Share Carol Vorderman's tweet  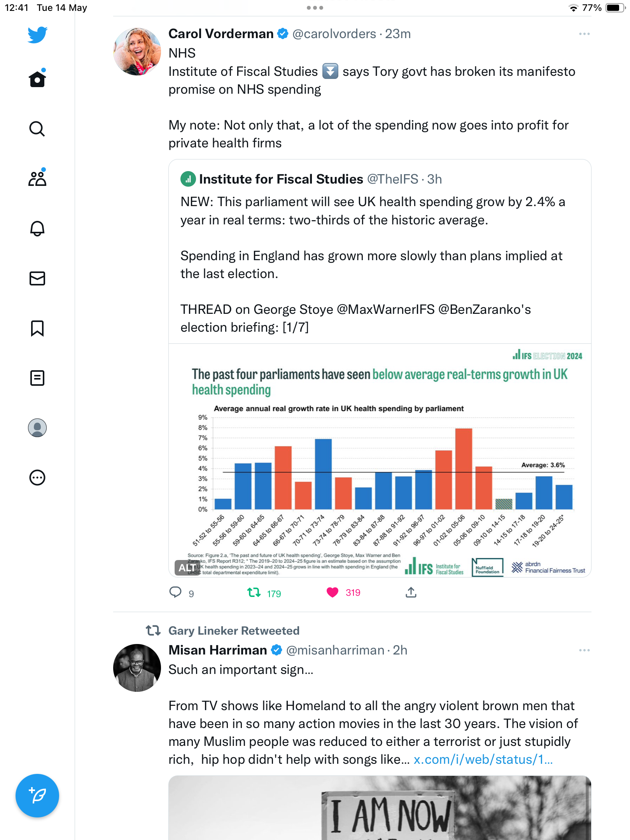pyautogui.click(x=411, y=592)
